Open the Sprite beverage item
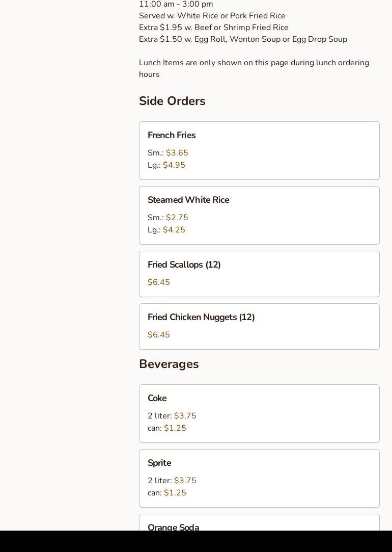The height and width of the screenshot is (552, 392). tap(159, 463)
